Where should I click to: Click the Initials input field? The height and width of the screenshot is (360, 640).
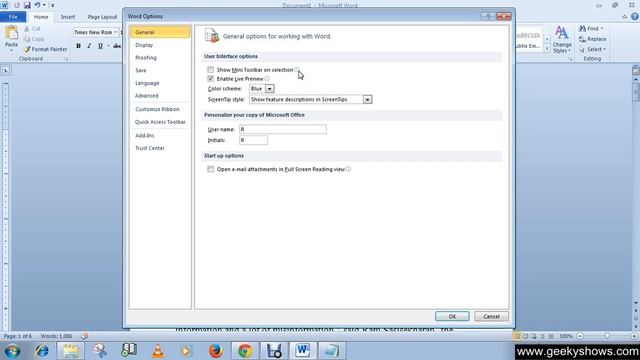(x=253, y=140)
